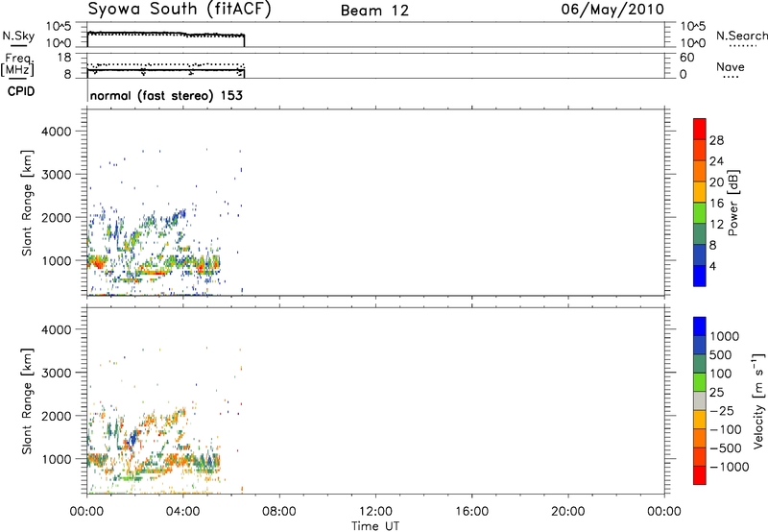The height and width of the screenshot is (532, 768).
Task: Click "Power [dB]" color bar title
Action: 732,203
